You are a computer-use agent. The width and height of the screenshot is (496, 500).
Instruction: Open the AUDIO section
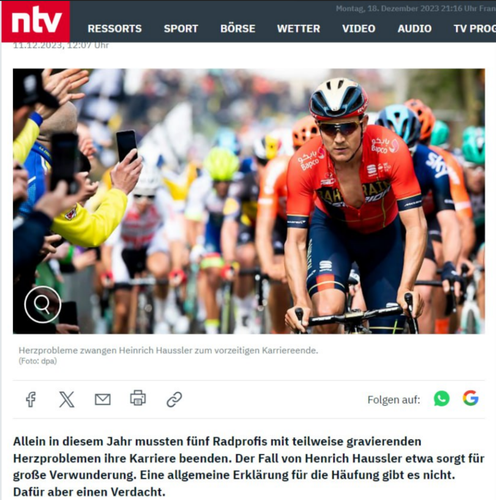point(415,29)
